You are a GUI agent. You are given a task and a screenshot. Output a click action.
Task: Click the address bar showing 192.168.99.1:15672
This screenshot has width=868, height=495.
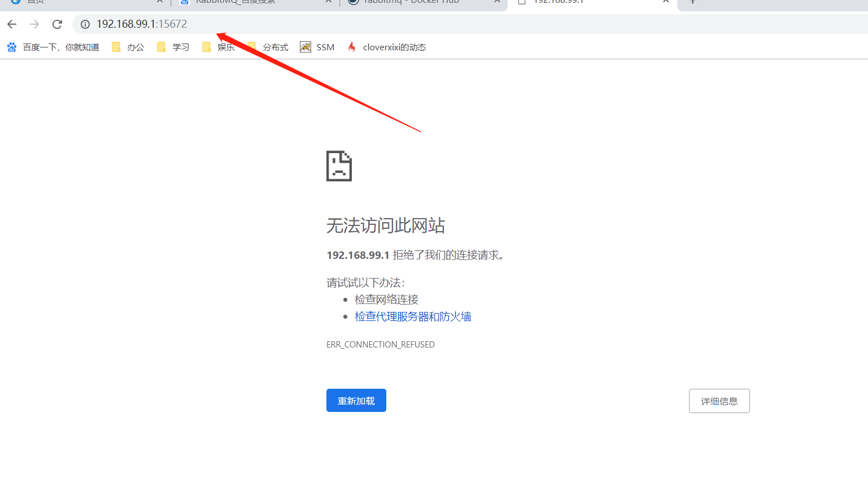[470, 24]
